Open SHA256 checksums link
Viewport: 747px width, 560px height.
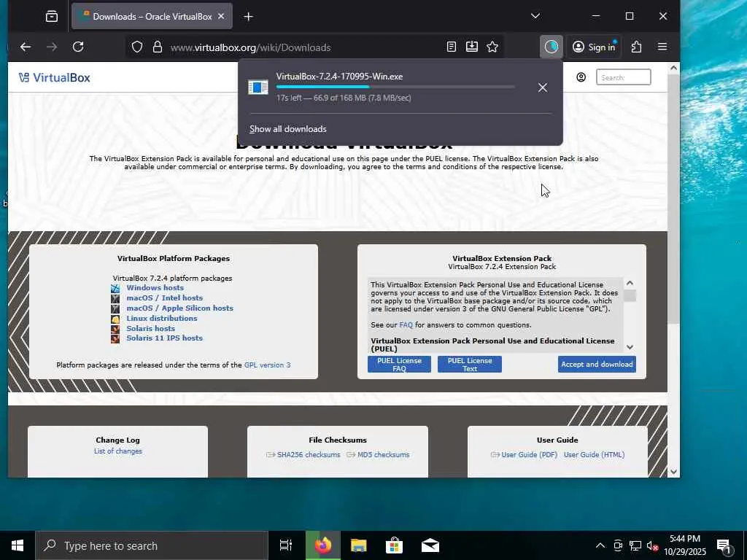[309, 455]
